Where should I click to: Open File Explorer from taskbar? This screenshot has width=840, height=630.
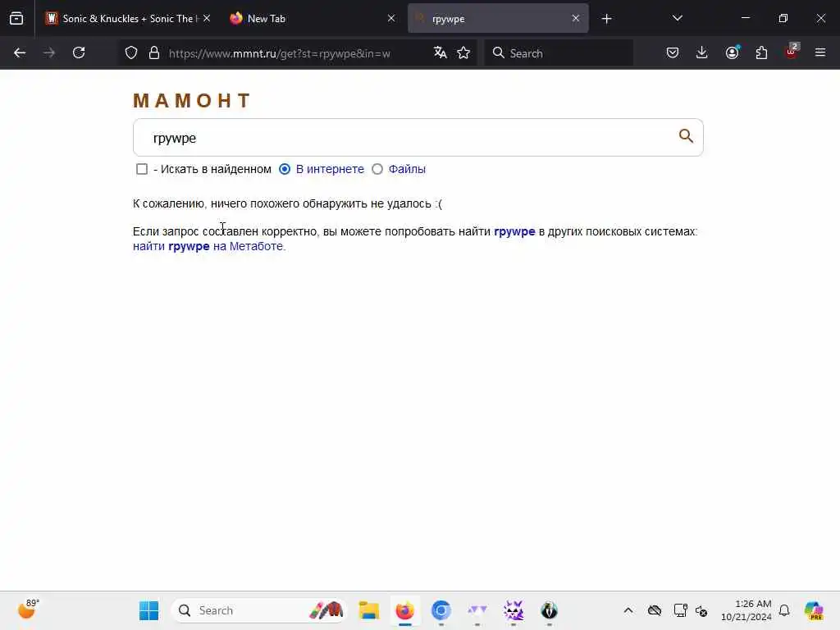click(x=368, y=610)
